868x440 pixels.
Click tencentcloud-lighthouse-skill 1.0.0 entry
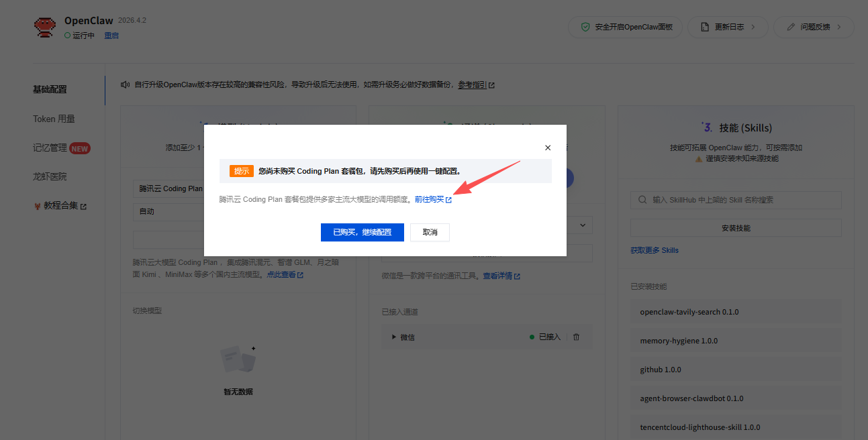click(x=736, y=427)
